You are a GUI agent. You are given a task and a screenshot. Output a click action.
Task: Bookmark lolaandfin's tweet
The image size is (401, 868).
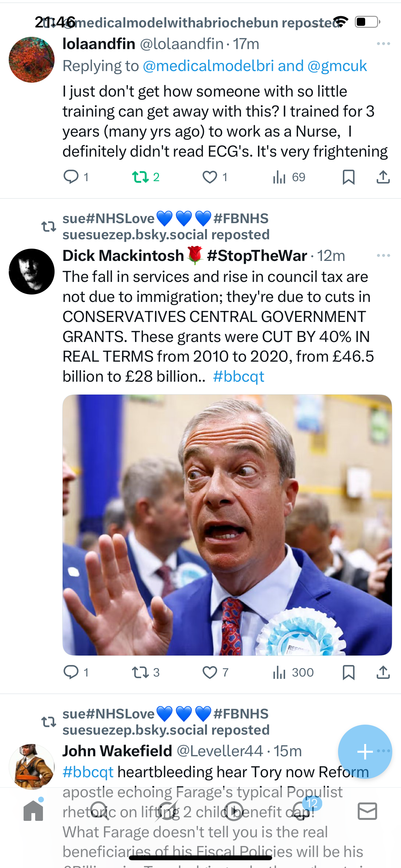click(348, 177)
